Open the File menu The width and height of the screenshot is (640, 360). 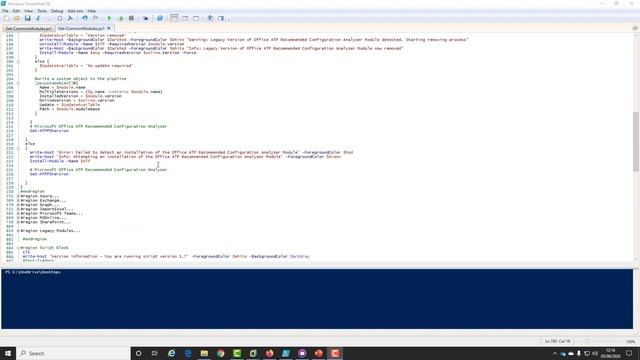pos(5,11)
